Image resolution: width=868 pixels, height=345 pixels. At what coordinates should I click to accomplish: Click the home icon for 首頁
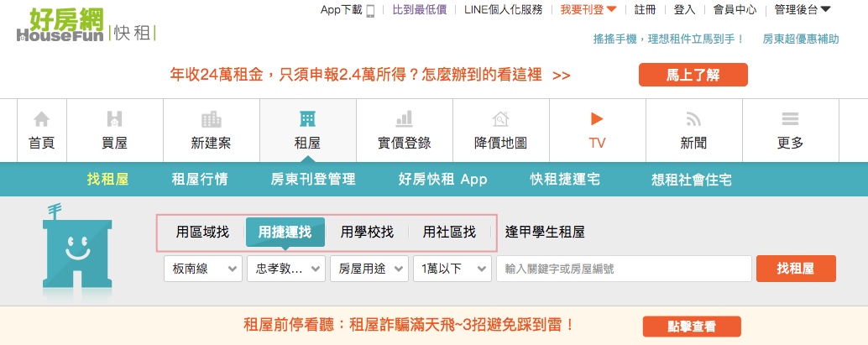coord(41,119)
